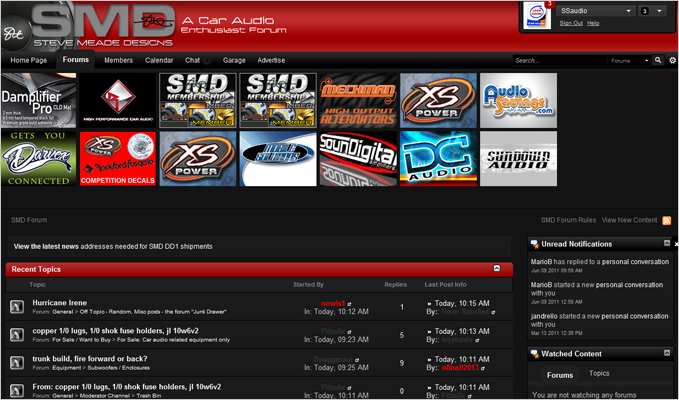Click the red notification badge on avatar
This screenshot has width=679, height=400.
(x=550, y=4)
